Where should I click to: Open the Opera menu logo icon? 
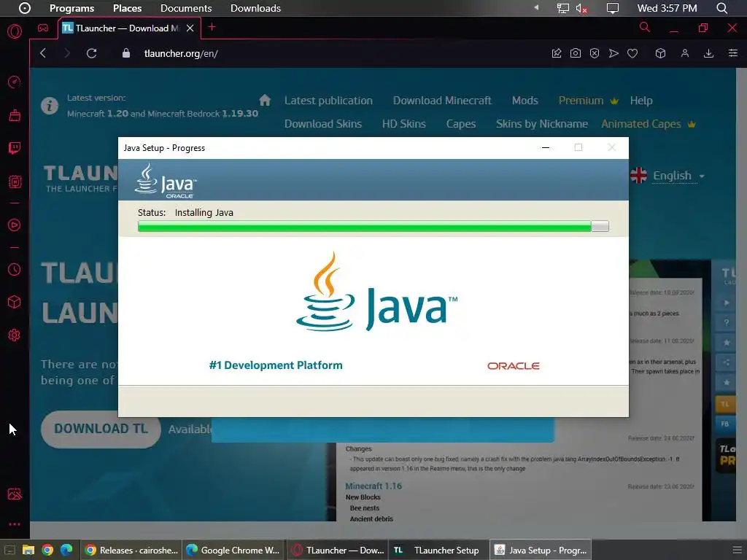15,31
